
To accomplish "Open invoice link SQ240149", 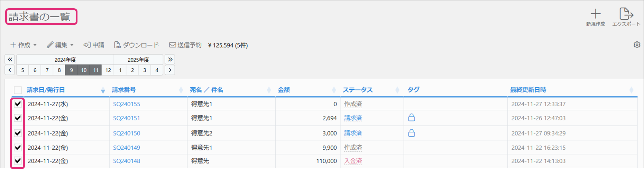I will (127, 148).
